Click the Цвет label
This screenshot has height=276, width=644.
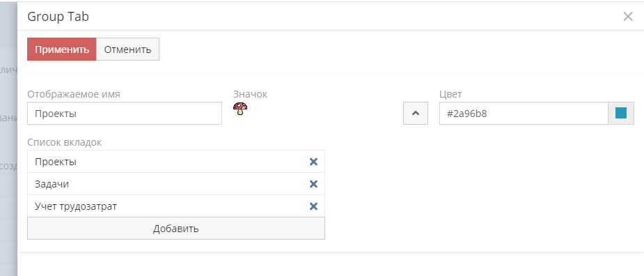click(450, 94)
